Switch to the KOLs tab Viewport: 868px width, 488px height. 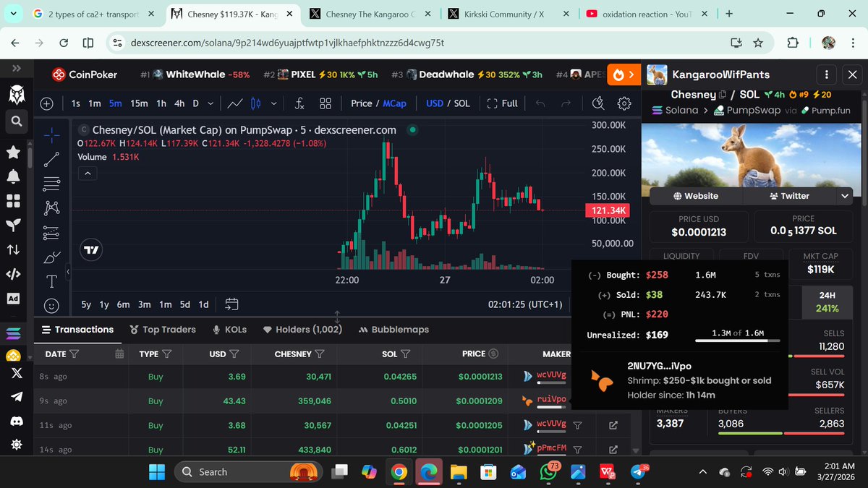click(x=229, y=330)
